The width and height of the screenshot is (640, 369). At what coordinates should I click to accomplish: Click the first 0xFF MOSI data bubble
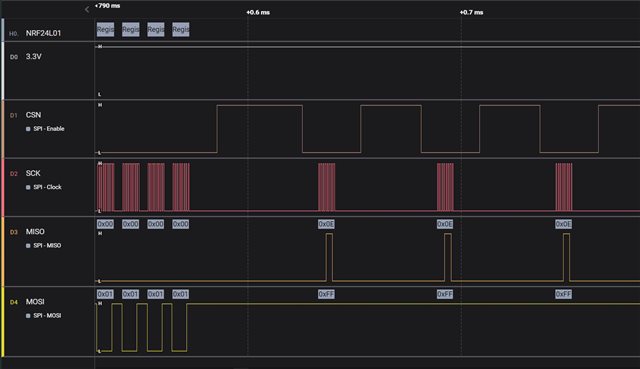(326, 294)
